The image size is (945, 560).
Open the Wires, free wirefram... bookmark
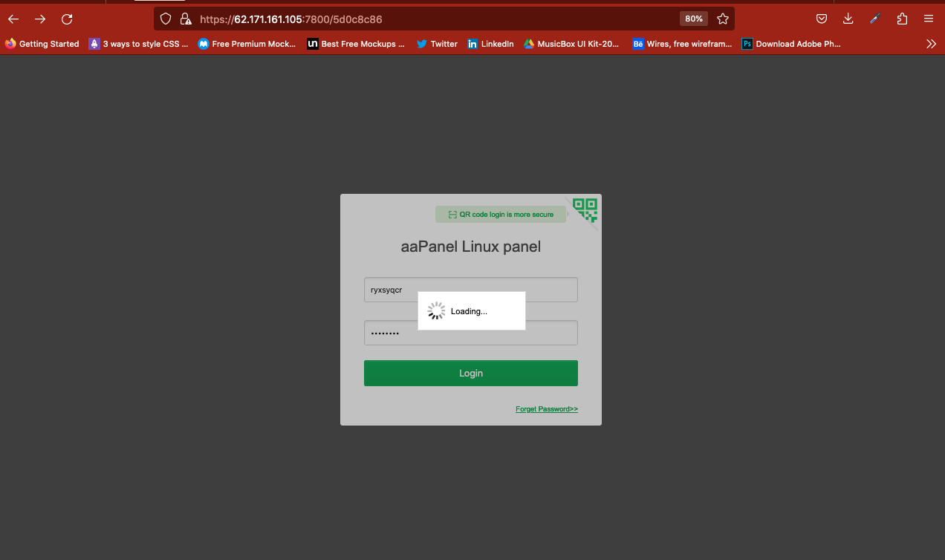(682, 44)
